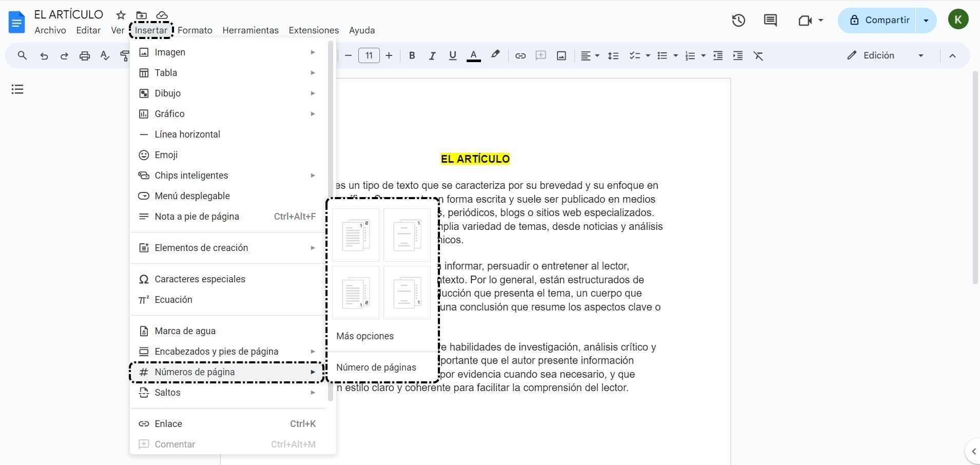Open the Formato menu
The image size is (980, 465).
(195, 30)
